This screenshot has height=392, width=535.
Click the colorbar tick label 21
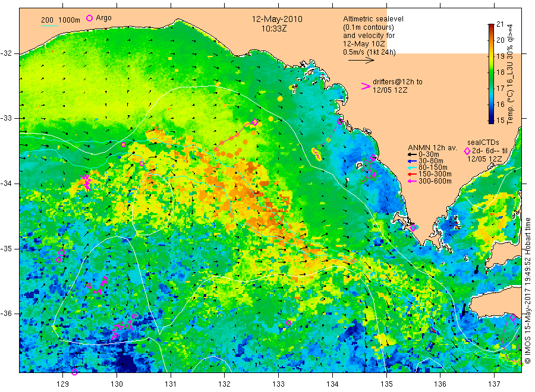pos(500,24)
